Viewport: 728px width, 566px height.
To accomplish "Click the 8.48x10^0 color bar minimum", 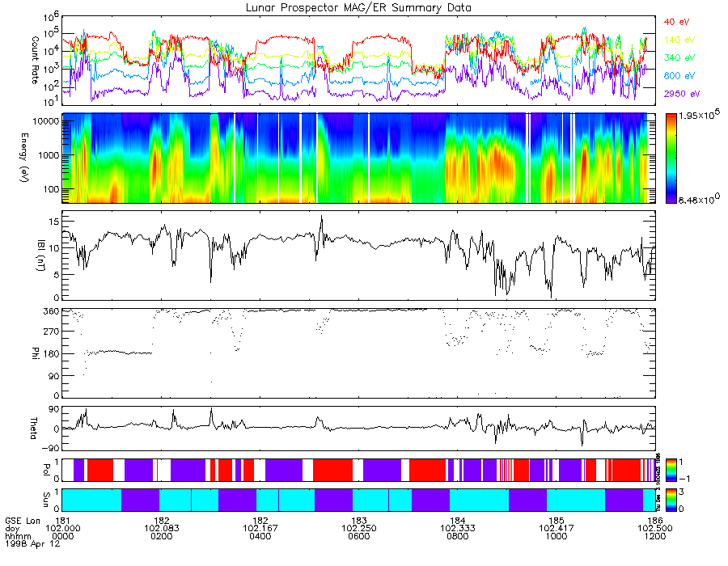I will coord(699,200).
